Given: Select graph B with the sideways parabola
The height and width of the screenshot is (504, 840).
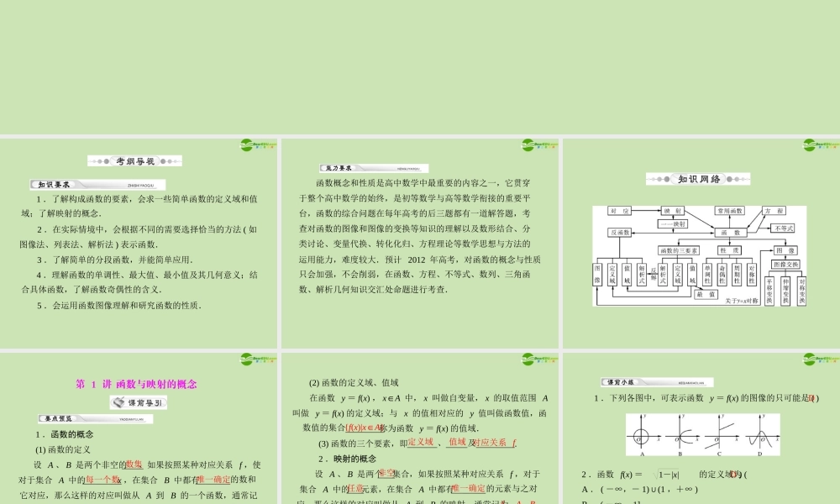Looking at the screenshot, I should pyautogui.click(x=681, y=436).
